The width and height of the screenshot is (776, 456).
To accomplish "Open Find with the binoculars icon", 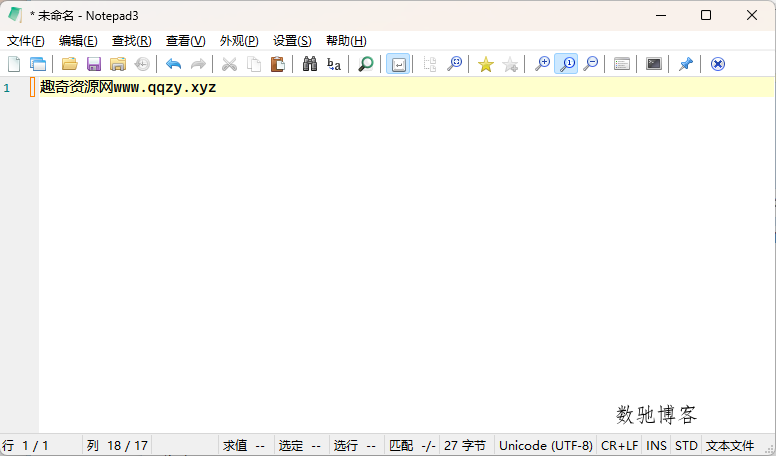I will [x=310, y=64].
